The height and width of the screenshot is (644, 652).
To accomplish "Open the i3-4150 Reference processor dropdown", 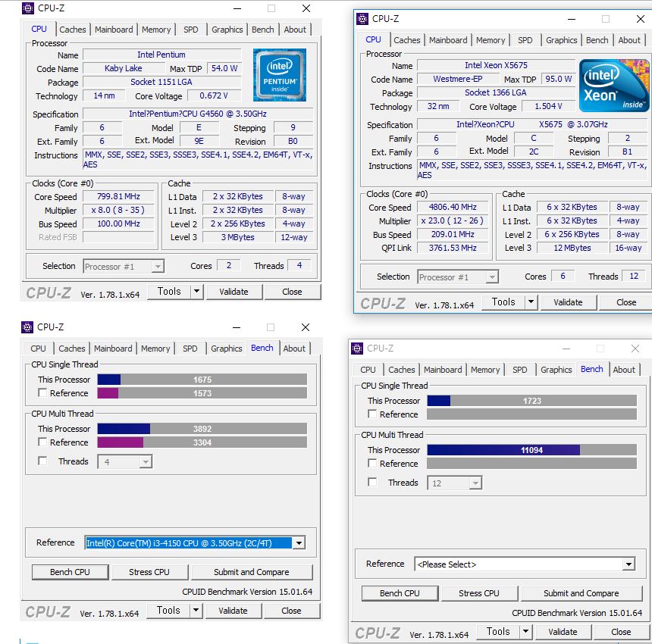I will (x=299, y=542).
